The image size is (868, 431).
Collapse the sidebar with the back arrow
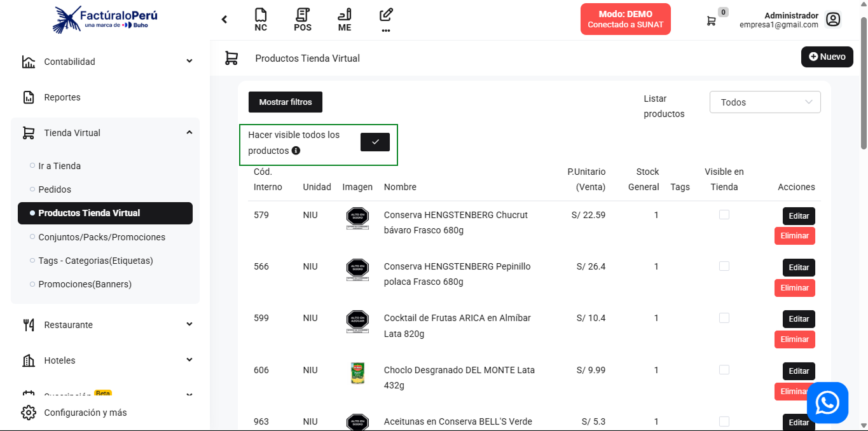pos(224,20)
